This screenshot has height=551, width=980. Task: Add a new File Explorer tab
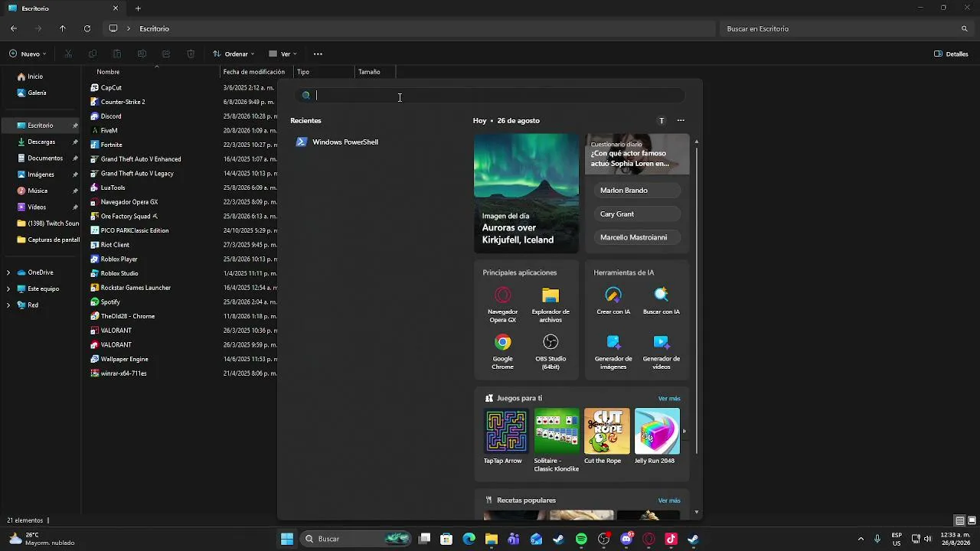(x=138, y=8)
